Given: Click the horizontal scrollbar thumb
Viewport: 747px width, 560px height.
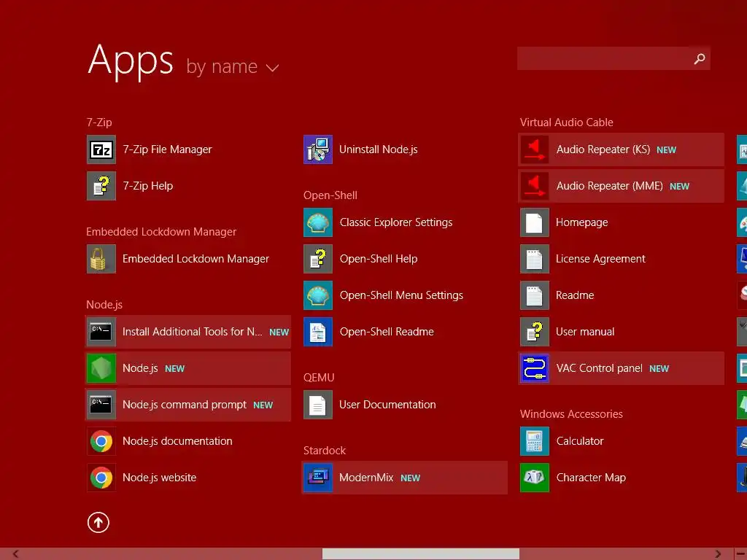Looking at the screenshot, I should tap(421, 554).
